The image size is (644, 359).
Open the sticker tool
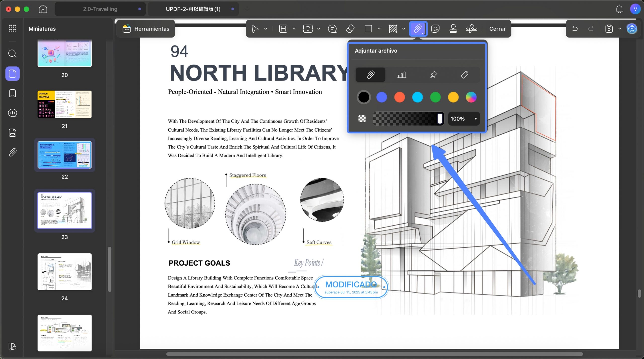[x=435, y=29]
